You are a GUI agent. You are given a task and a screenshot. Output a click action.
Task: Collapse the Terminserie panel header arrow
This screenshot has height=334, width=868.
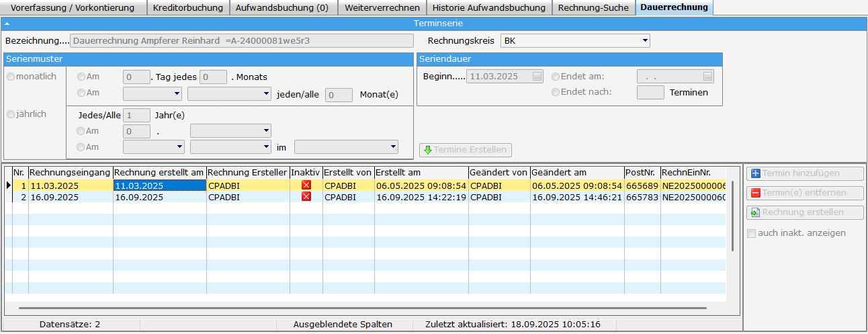coord(7,24)
